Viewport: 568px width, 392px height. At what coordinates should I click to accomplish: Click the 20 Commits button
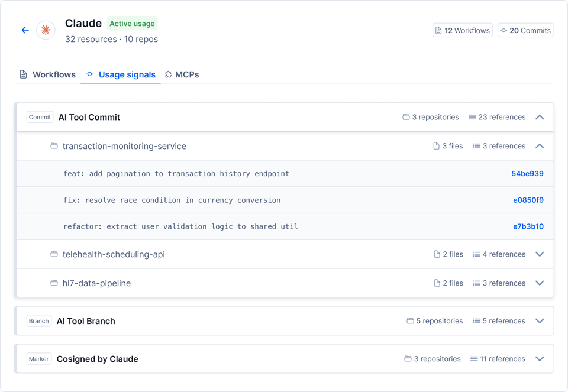[525, 30]
